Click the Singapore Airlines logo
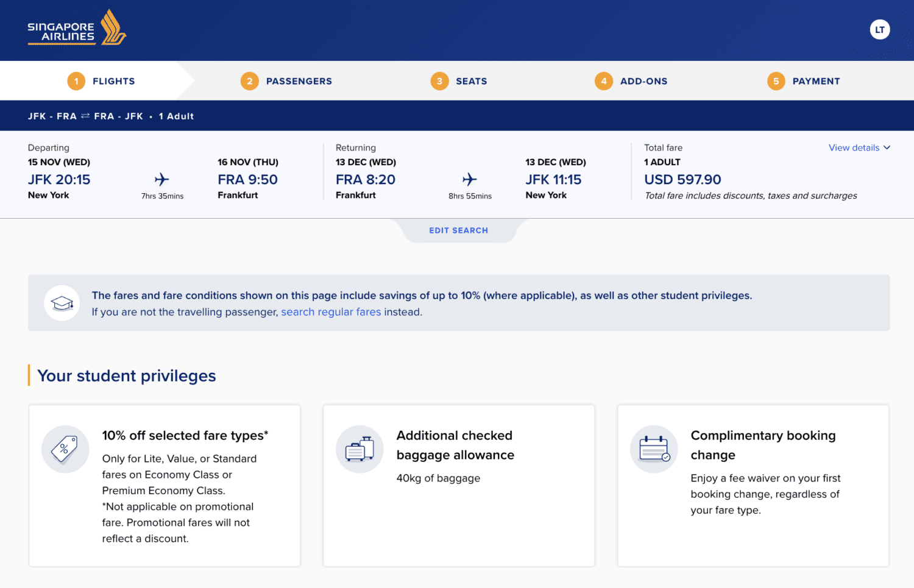 tap(76, 29)
